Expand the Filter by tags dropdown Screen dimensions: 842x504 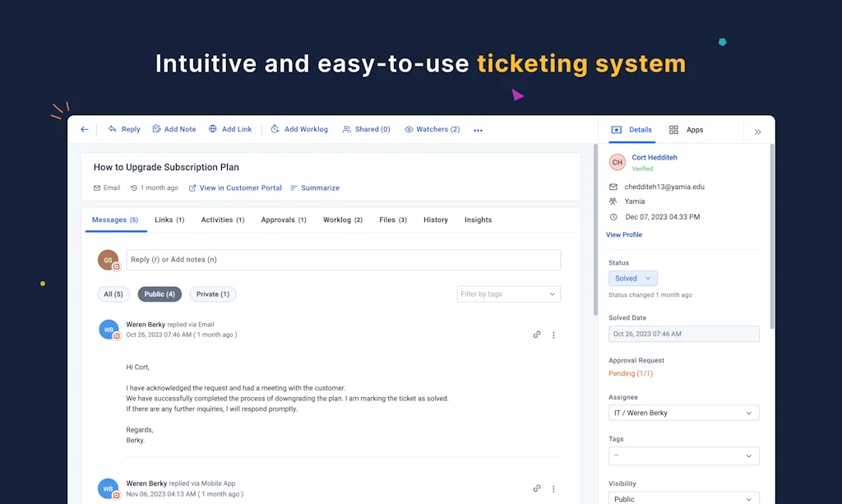[508, 294]
